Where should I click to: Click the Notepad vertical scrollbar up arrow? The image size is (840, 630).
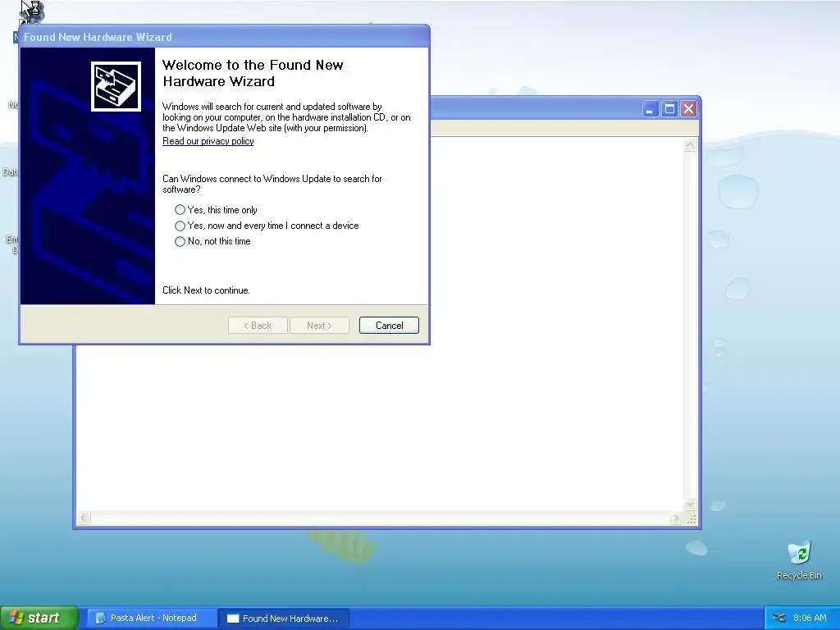[690, 144]
